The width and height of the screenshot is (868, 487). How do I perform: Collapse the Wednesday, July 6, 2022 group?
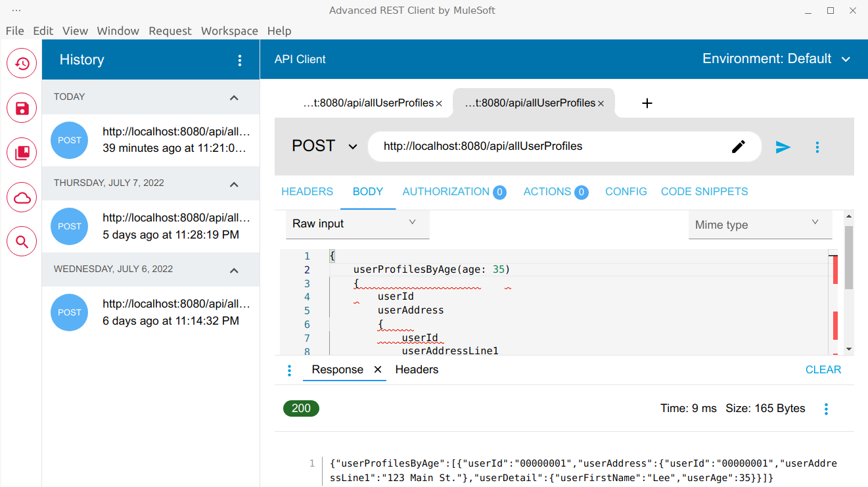click(234, 270)
